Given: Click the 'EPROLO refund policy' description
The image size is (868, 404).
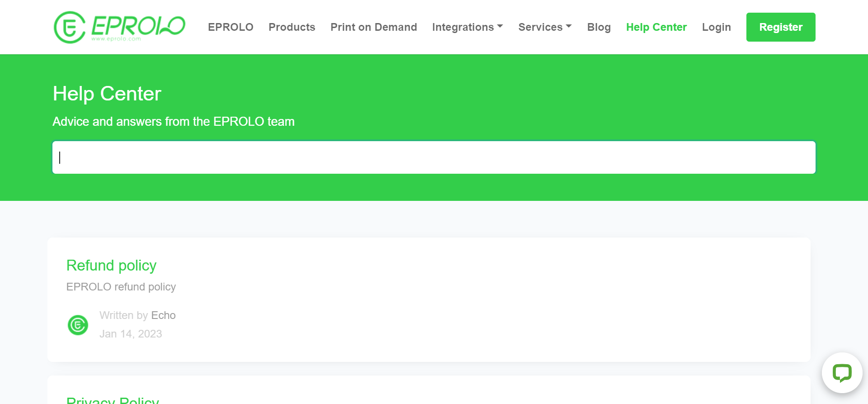Looking at the screenshot, I should tap(121, 287).
